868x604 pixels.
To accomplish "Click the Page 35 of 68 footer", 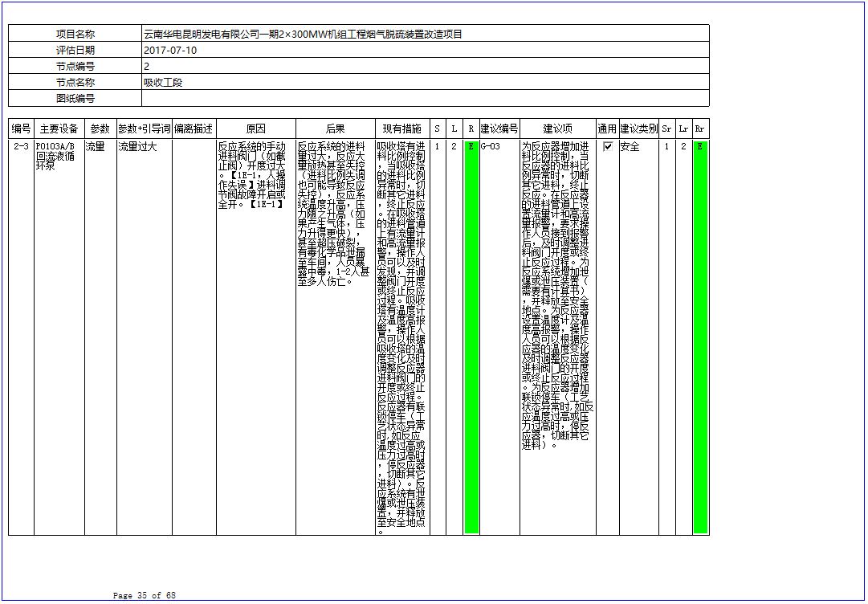I will pos(144,595).
